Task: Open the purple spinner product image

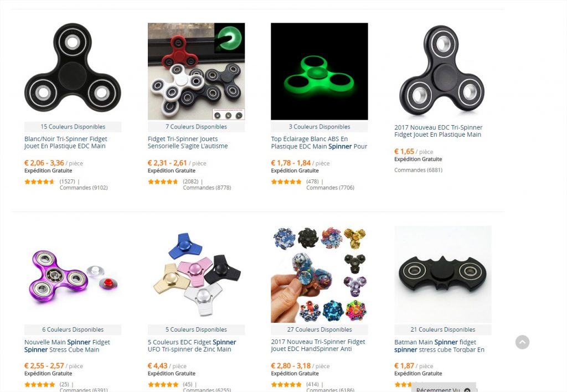Action: coord(73,274)
